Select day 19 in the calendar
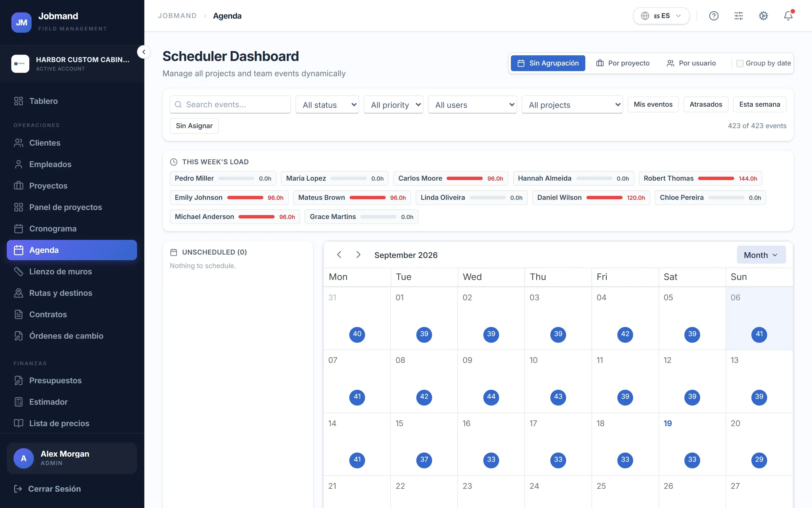Image resolution: width=812 pixels, height=508 pixels. pyautogui.click(x=667, y=423)
